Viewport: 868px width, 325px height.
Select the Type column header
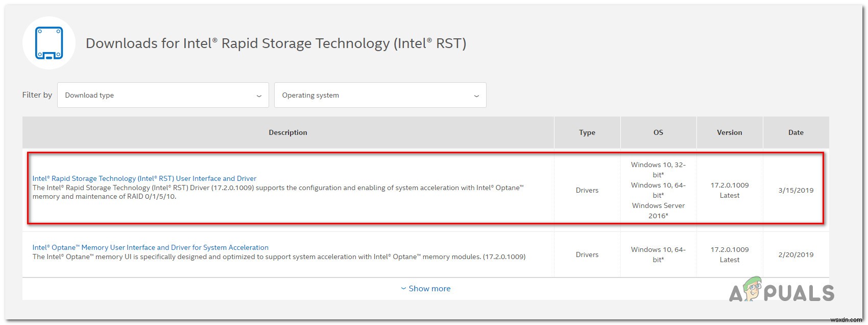tap(587, 132)
